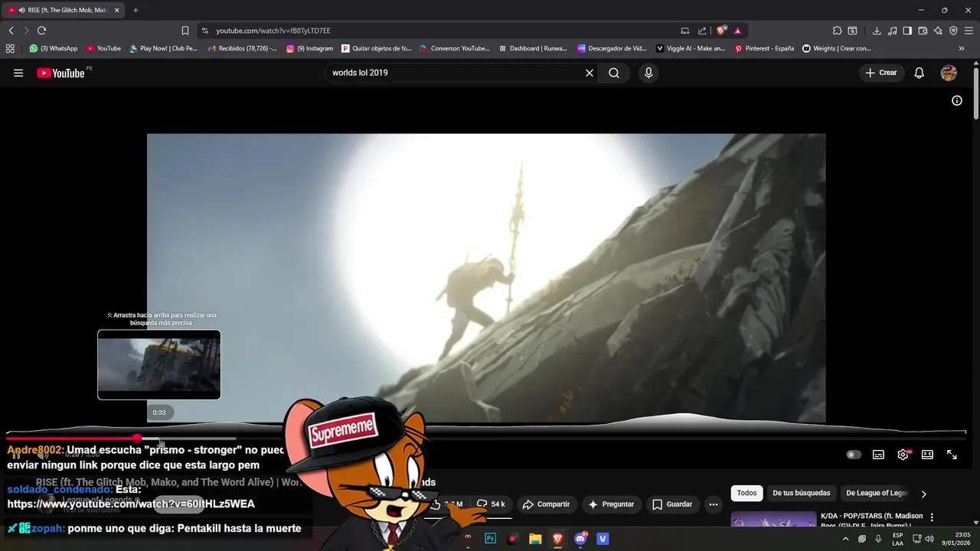980x551 pixels.
Task: Click the video progress bar scrubber
Action: (137, 439)
